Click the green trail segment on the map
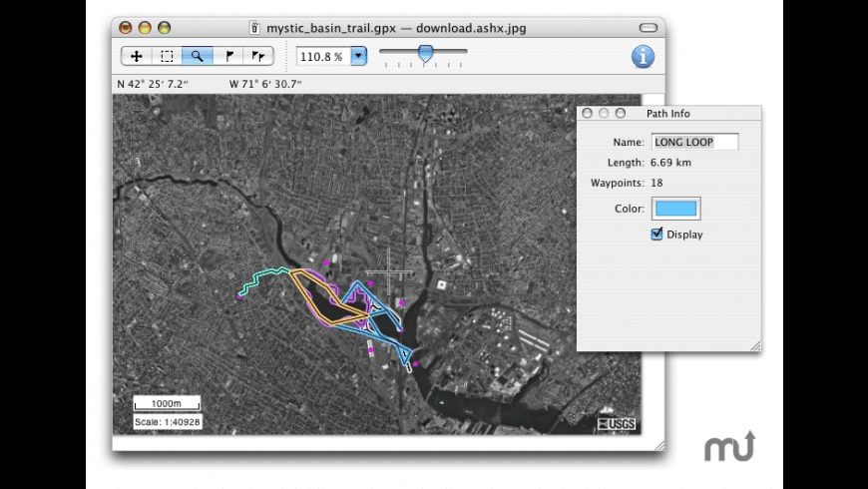Image resolution: width=868 pixels, height=489 pixels. click(x=261, y=279)
